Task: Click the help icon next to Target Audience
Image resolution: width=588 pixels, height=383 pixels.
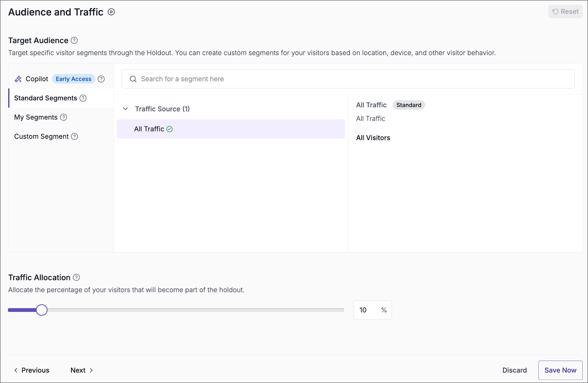Action: [74, 40]
